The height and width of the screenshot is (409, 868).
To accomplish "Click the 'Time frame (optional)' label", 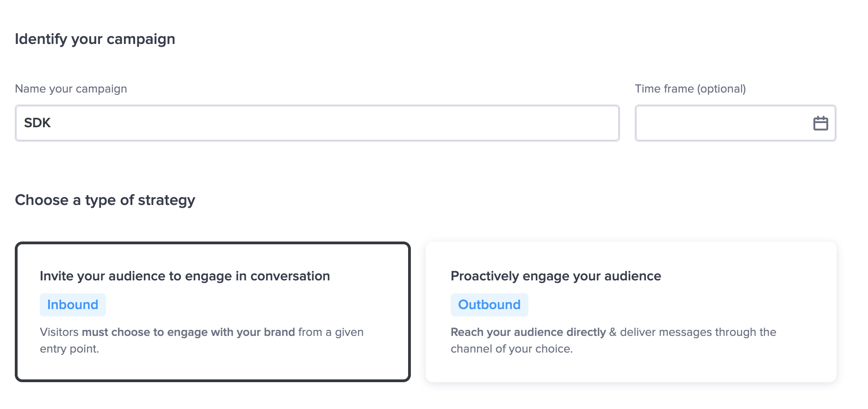I will 690,89.
